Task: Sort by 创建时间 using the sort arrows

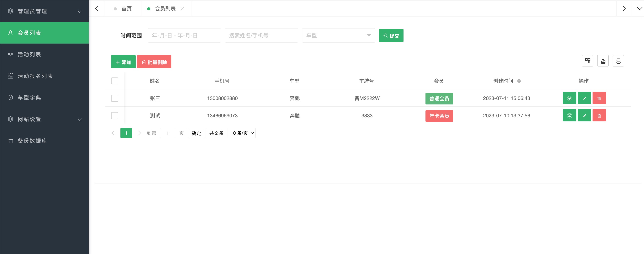Action: (x=519, y=81)
